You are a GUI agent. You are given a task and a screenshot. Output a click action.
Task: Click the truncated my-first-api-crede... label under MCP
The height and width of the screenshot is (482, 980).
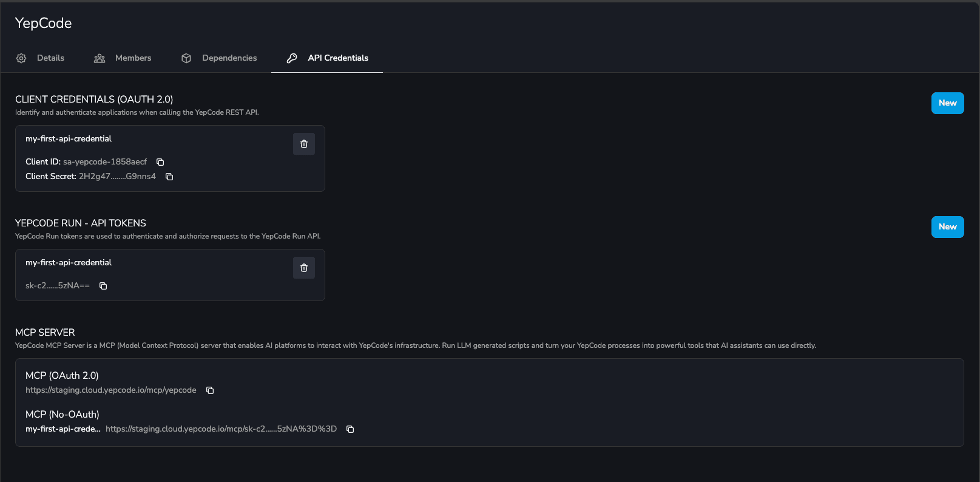click(x=63, y=429)
